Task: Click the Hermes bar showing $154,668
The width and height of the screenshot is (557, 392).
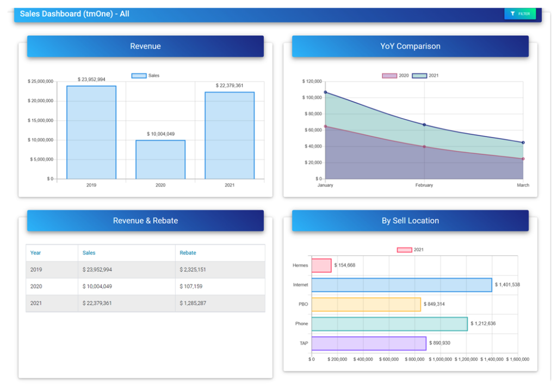Action: 321,265
